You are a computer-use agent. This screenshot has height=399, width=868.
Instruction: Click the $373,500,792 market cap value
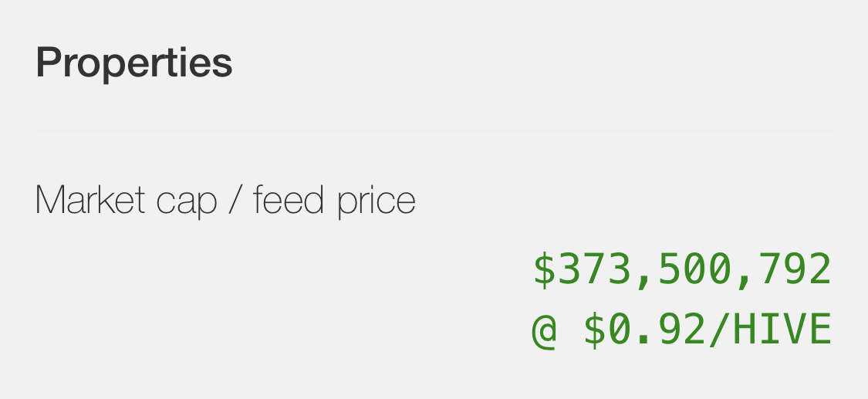tap(682, 269)
